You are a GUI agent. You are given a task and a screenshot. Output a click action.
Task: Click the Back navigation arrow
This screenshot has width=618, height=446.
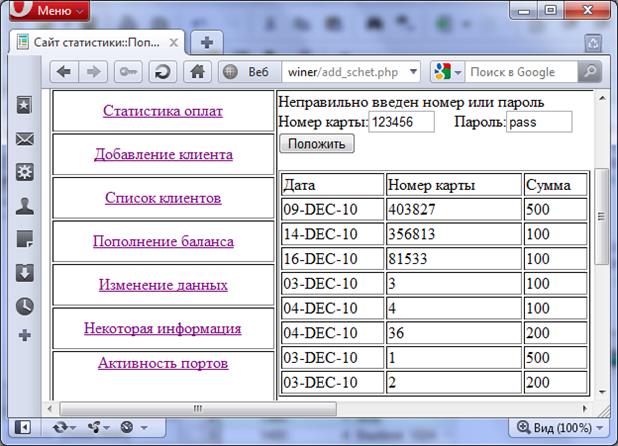(x=64, y=72)
